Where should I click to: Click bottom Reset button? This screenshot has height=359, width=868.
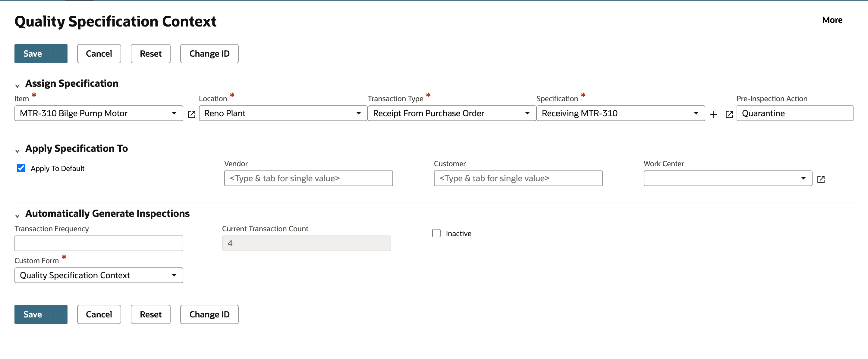tap(151, 314)
